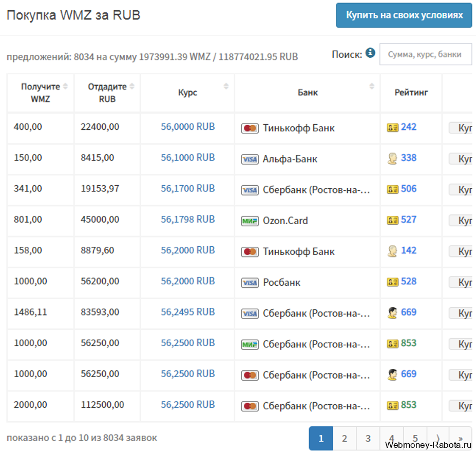Open rate 56,1000 RUB link

[x=187, y=157]
